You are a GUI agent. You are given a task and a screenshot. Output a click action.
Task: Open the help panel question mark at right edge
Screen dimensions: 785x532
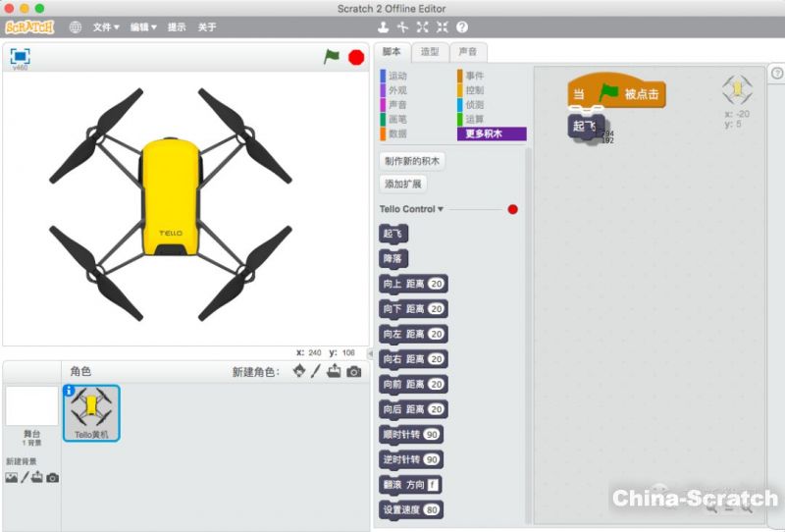tap(777, 74)
